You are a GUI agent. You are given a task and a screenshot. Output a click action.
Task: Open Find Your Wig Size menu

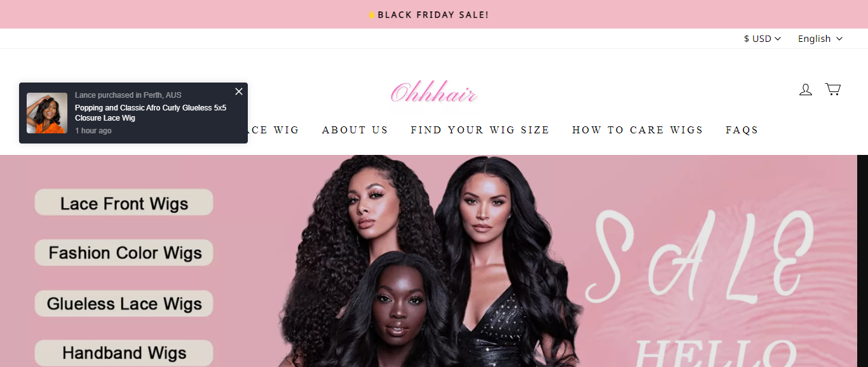(480, 130)
